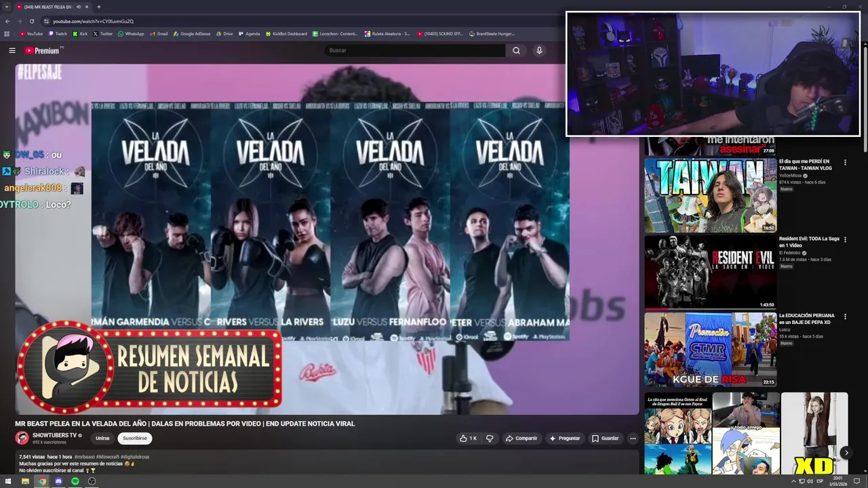The image size is (868, 488).
Task: Open the WhatsApp bookmark
Action: click(x=131, y=33)
